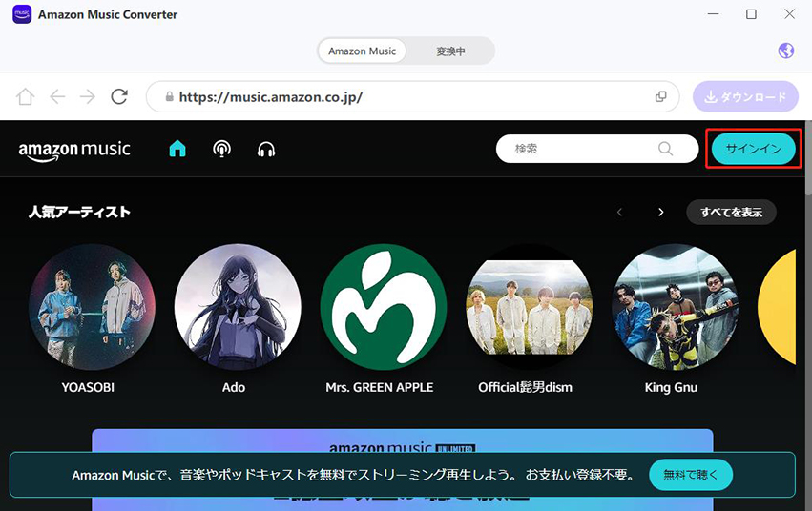Open the library headphones icon
Viewport: 812px width, 511px height.
point(266,150)
